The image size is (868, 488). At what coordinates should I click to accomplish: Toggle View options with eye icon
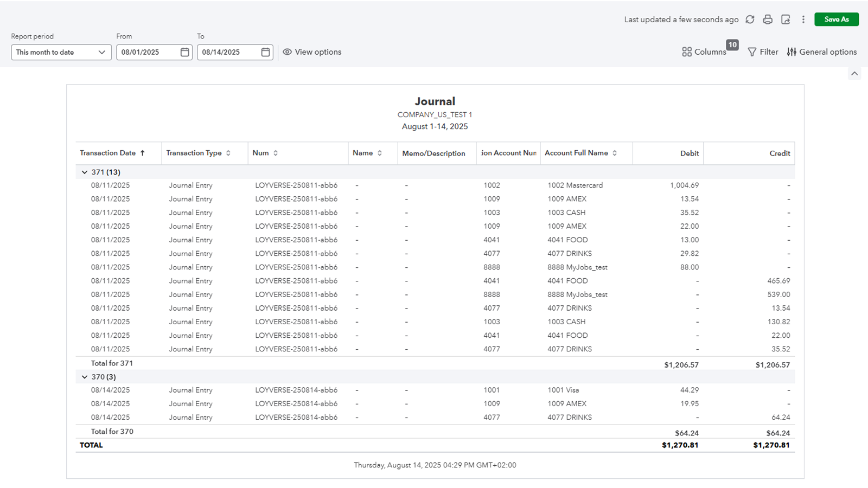(312, 52)
